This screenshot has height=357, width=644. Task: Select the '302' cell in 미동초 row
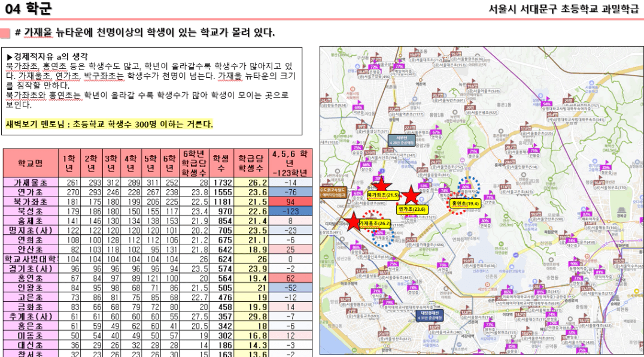coord(222,335)
